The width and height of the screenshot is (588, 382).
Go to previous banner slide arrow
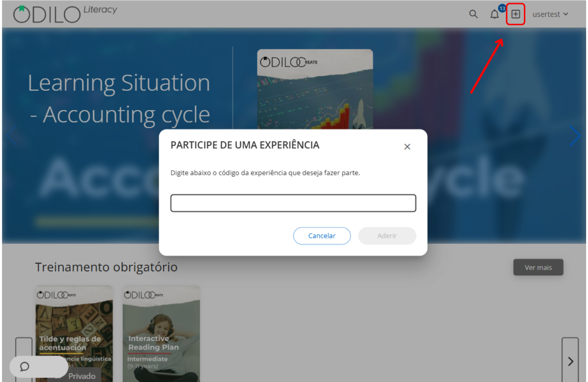[11, 135]
